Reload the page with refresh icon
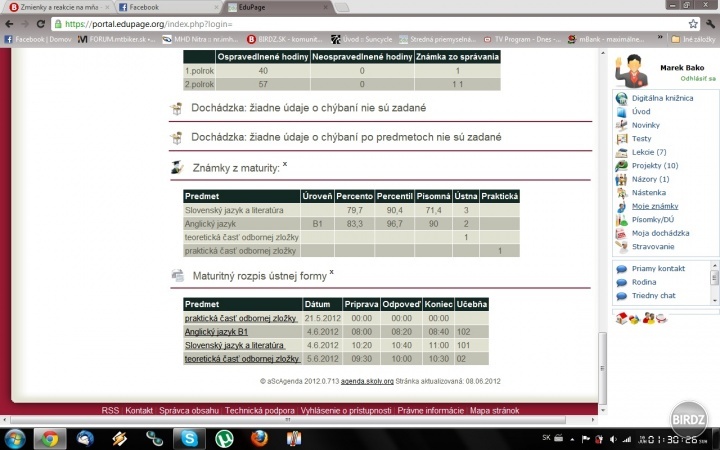 (40, 24)
